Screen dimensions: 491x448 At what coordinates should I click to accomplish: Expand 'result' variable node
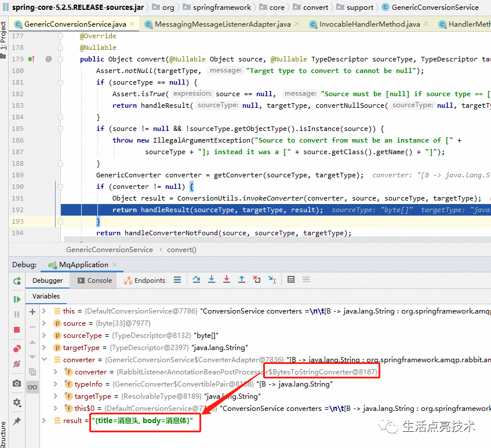[x=44, y=420]
